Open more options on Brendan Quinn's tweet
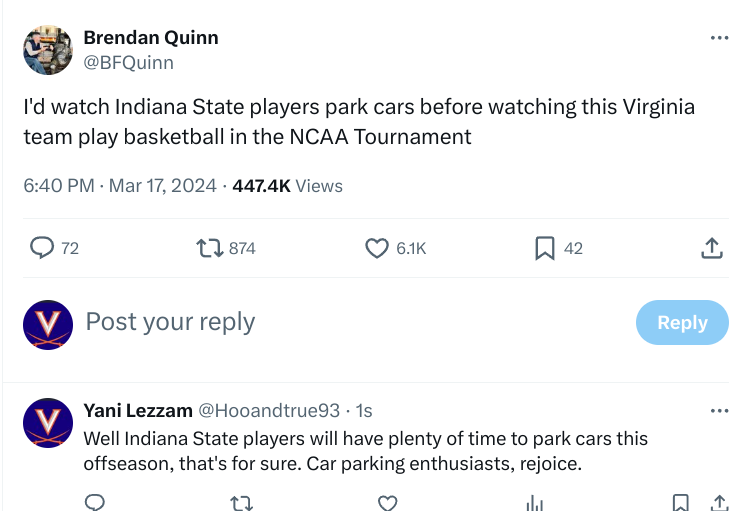729x511 pixels. [x=719, y=38]
